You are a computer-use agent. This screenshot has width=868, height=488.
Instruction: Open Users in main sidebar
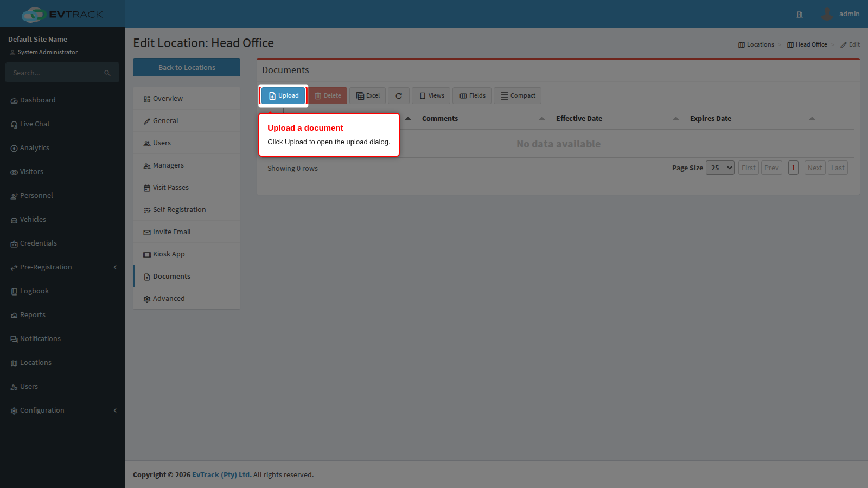tap(62, 387)
